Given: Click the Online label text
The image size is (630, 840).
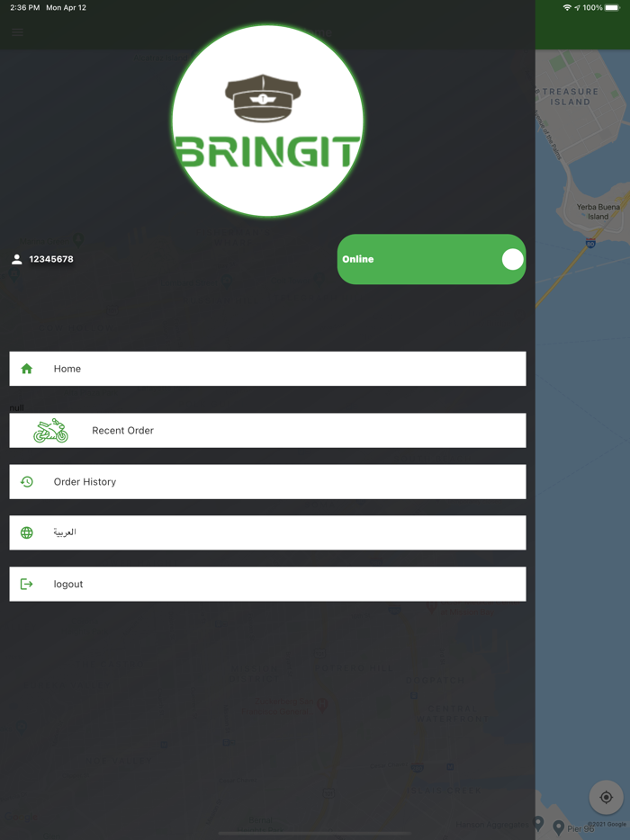Looking at the screenshot, I should (x=357, y=259).
